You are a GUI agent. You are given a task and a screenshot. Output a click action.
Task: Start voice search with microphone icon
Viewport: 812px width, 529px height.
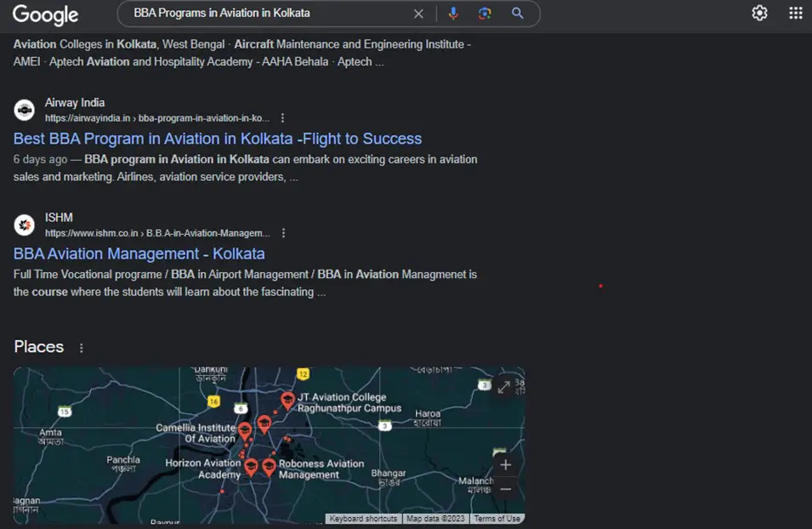coord(453,14)
